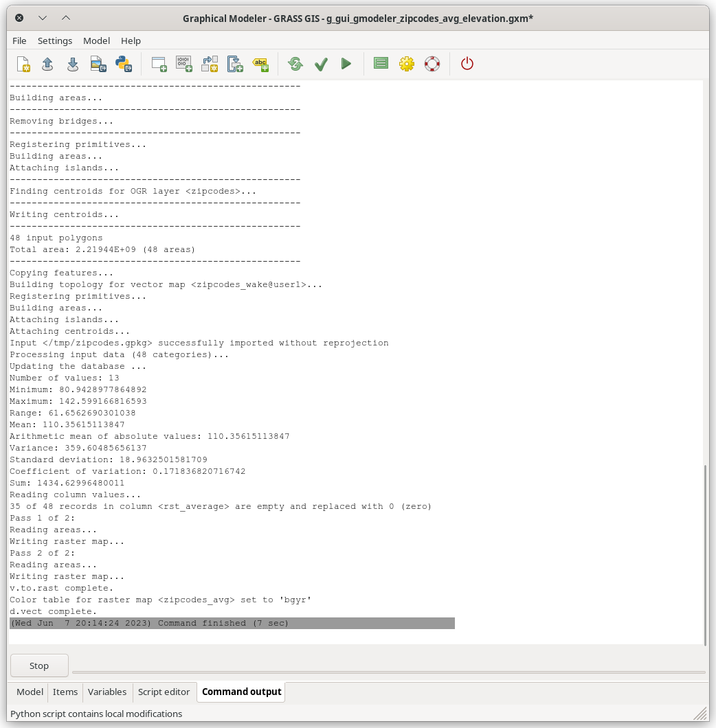Export model to image file
716x728 pixels.
(x=98, y=64)
